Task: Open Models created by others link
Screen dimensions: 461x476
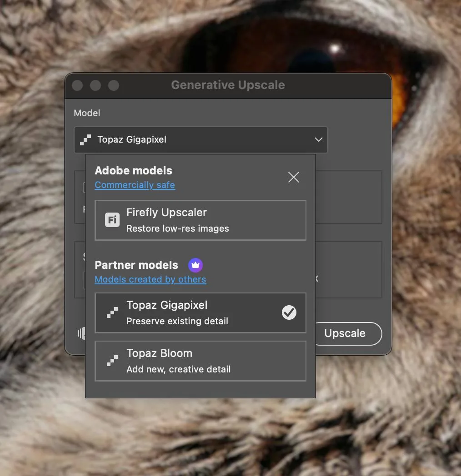Action: click(x=150, y=279)
